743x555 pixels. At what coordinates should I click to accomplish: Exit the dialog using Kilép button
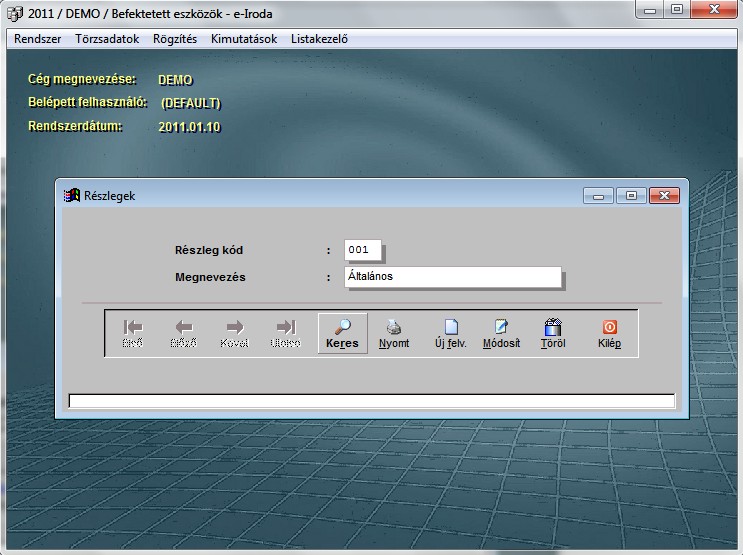pyautogui.click(x=609, y=333)
